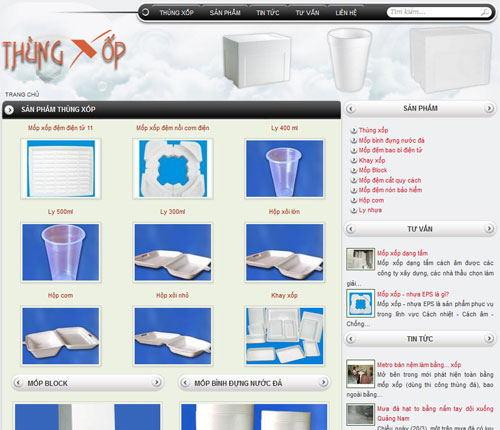Open MỐP BLOCK section heading
500x430 pixels.
[x=47, y=383]
